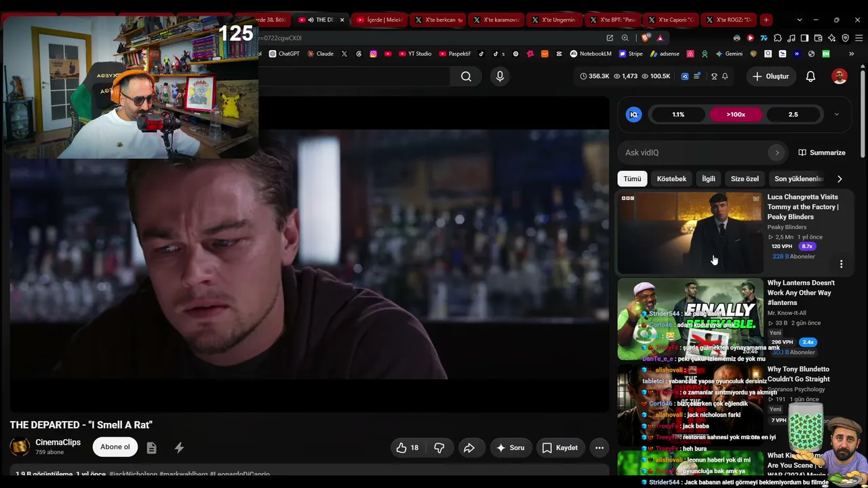Viewport: 868px width, 488px height.
Task: Dislike the Departed video
Action: click(439, 447)
